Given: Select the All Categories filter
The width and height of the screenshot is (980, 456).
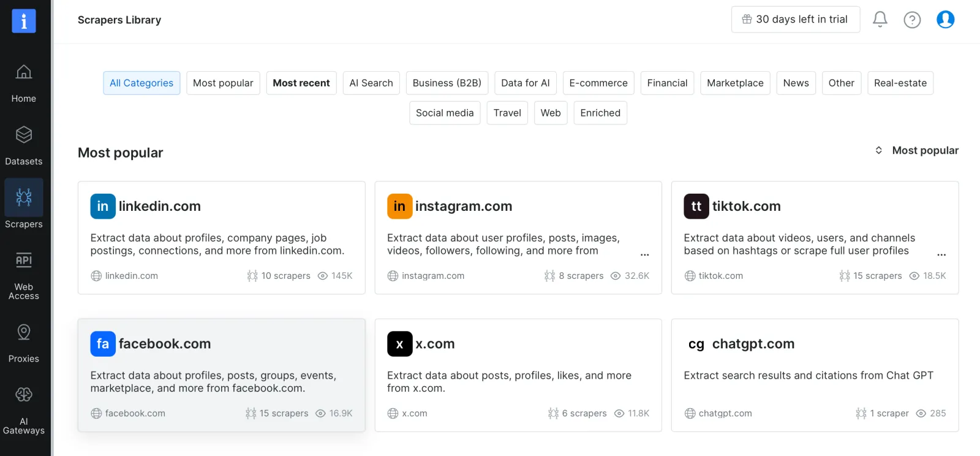Looking at the screenshot, I should pos(141,83).
